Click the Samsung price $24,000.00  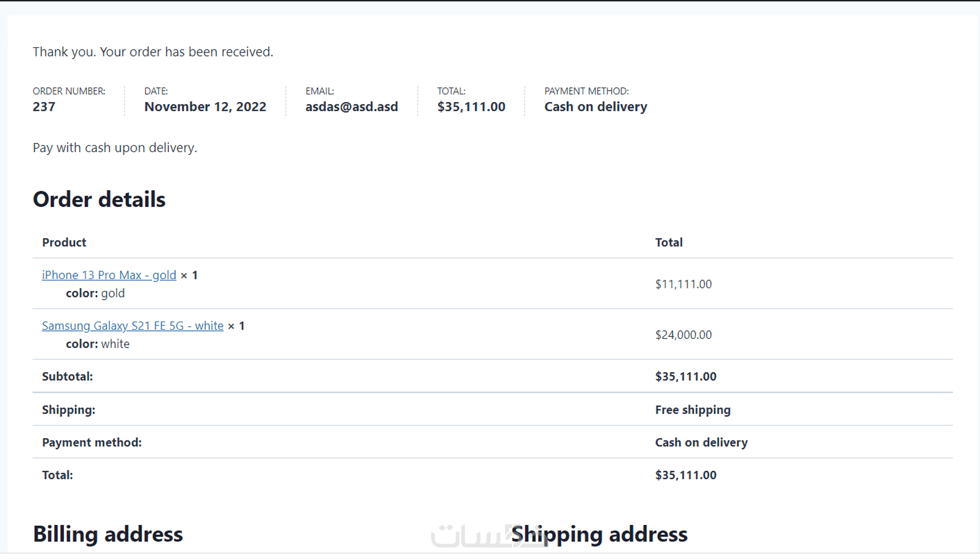click(683, 335)
